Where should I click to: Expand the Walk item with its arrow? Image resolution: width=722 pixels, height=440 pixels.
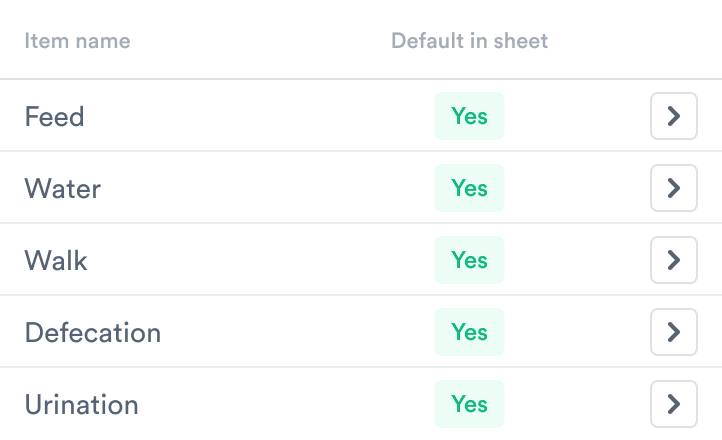pyautogui.click(x=673, y=260)
